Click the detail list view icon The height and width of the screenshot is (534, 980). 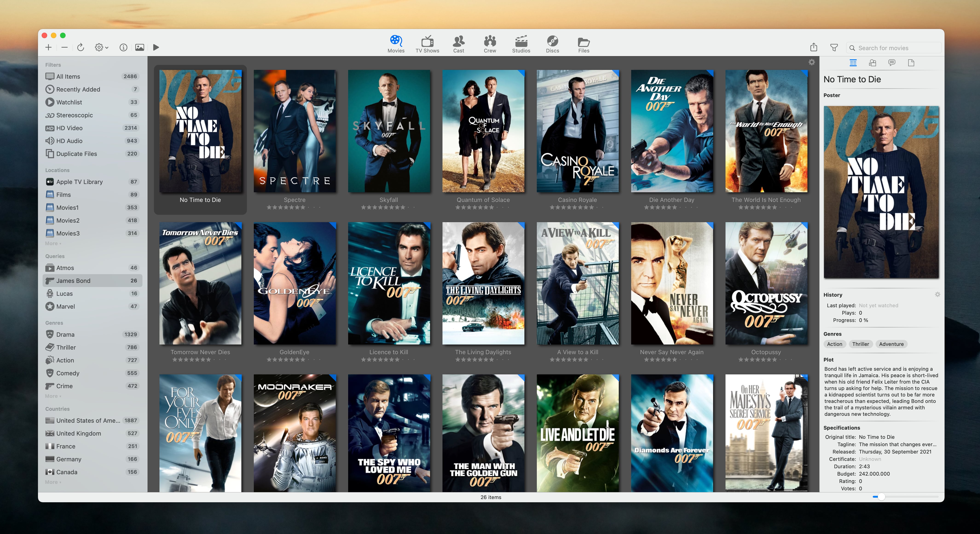[852, 64]
